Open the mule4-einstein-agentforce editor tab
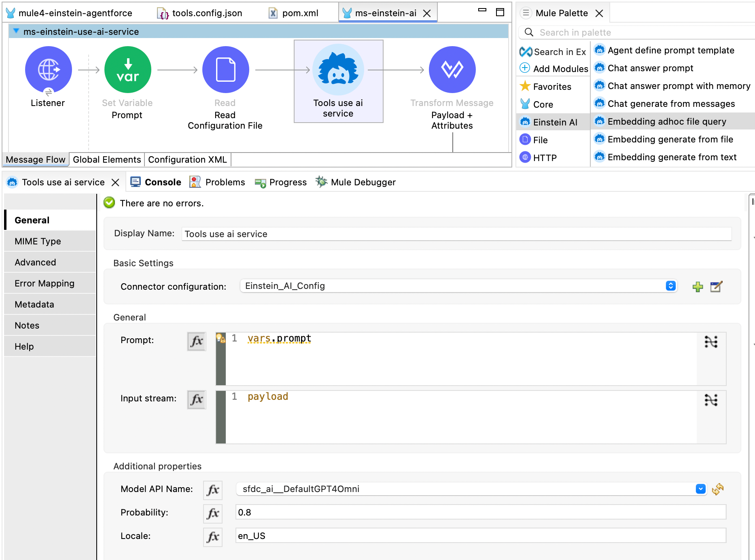The height and width of the screenshot is (560, 755). tap(70, 13)
